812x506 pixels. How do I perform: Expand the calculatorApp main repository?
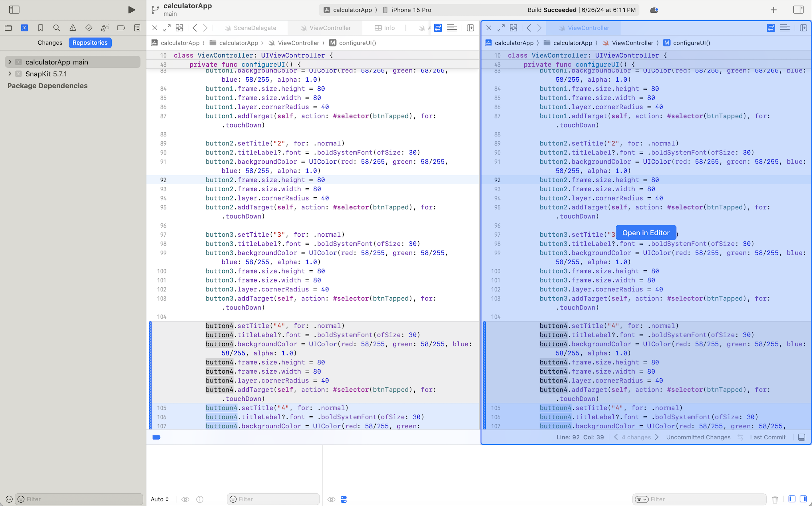click(10, 62)
